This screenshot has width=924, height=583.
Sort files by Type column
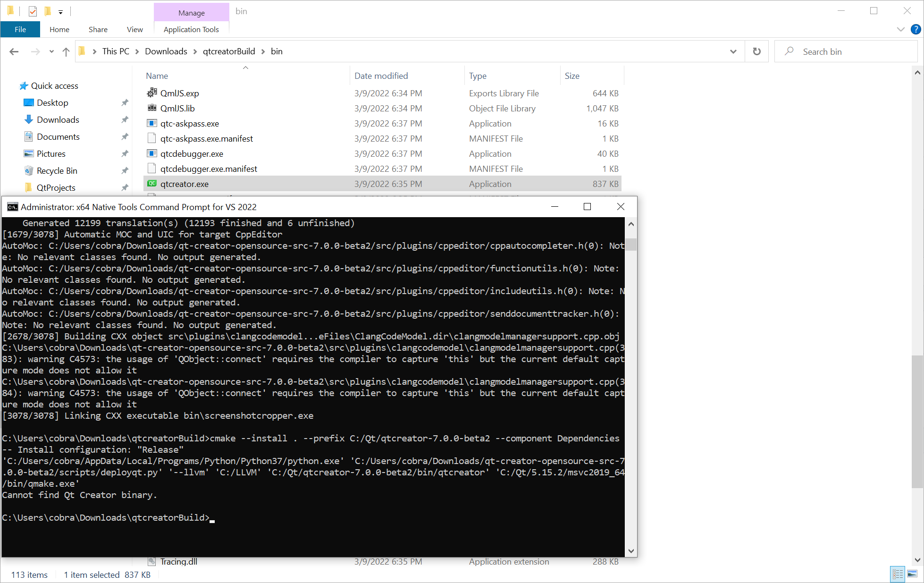coord(512,76)
